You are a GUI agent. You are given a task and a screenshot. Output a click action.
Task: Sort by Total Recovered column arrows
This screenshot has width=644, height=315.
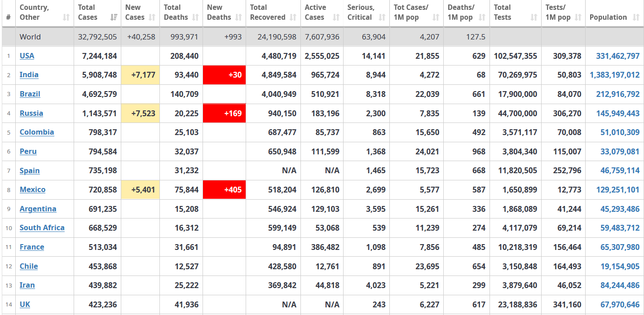pyautogui.click(x=293, y=17)
